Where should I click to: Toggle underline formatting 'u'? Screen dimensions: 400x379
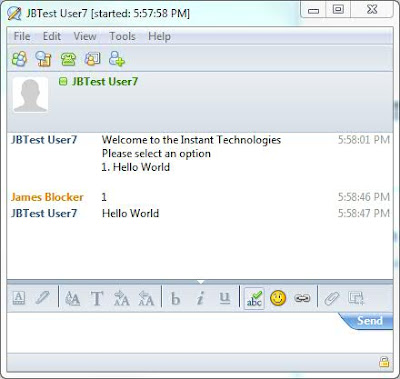(x=225, y=298)
